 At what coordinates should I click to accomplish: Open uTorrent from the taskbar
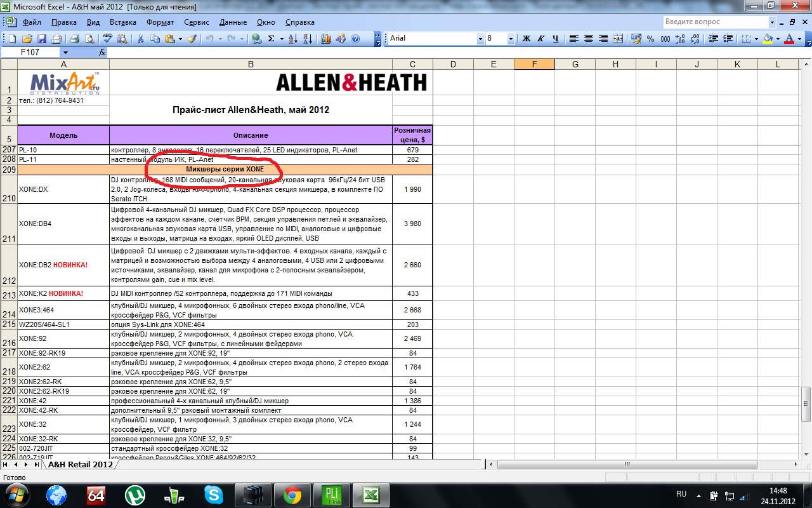point(134,495)
